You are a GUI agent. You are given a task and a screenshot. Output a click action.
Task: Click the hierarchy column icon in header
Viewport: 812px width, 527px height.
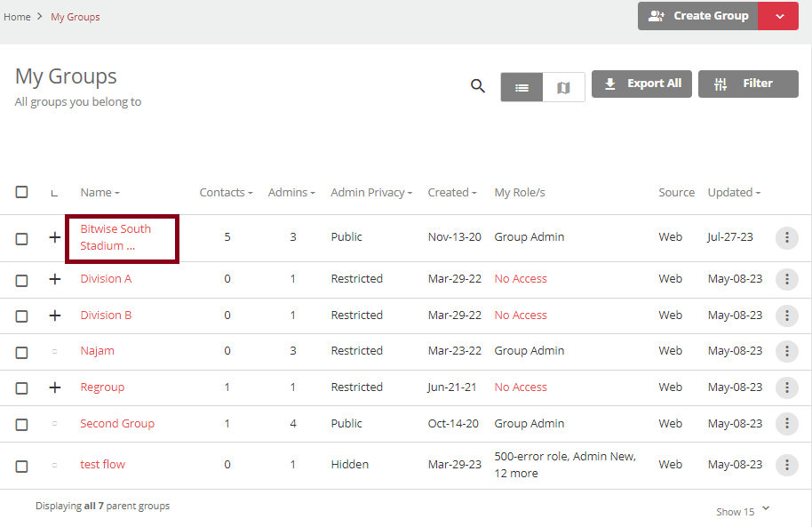[x=54, y=193]
